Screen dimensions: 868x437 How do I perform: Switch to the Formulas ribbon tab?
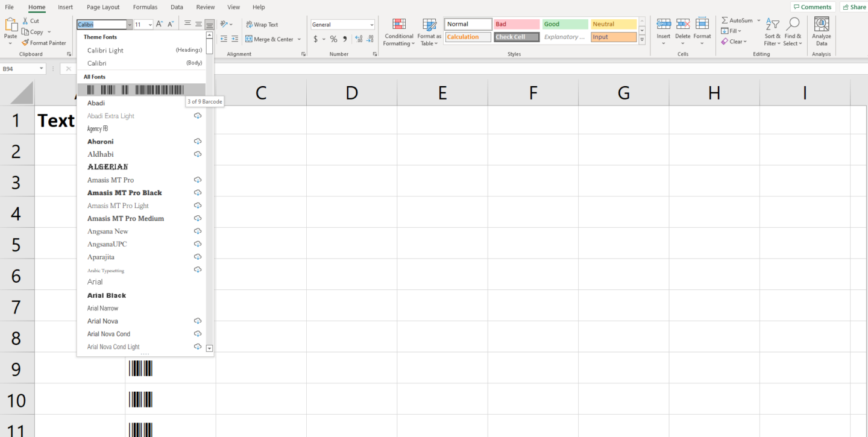pos(145,7)
